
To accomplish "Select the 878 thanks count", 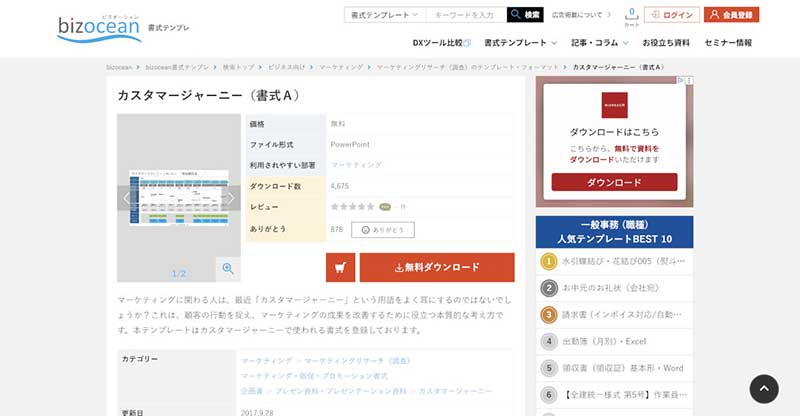I will (x=337, y=230).
